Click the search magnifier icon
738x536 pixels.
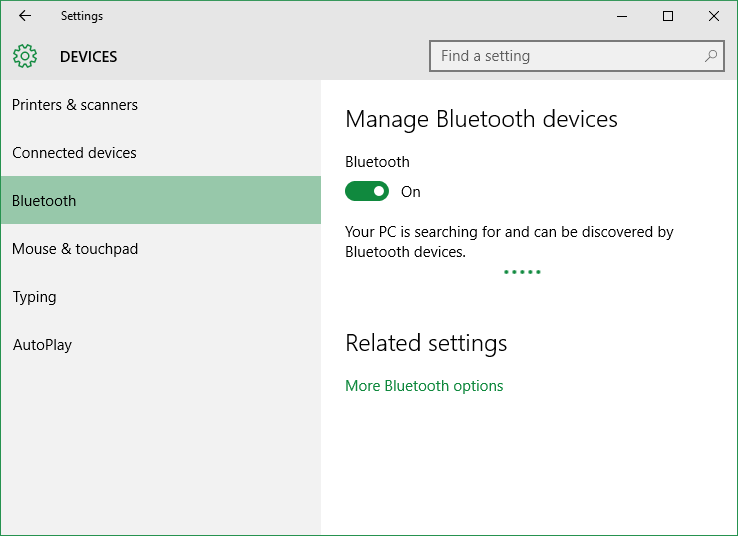711,56
